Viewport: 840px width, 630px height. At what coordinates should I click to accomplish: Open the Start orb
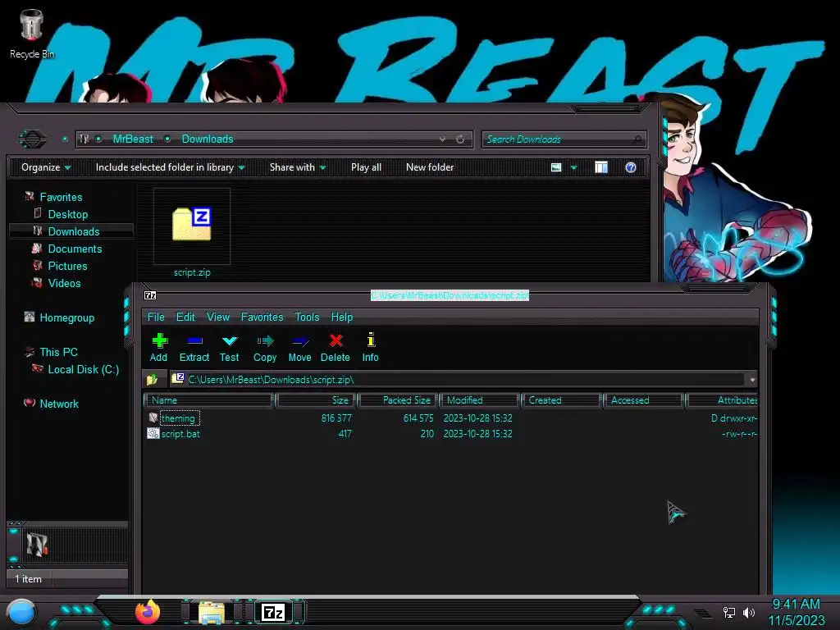pyautogui.click(x=22, y=613)
